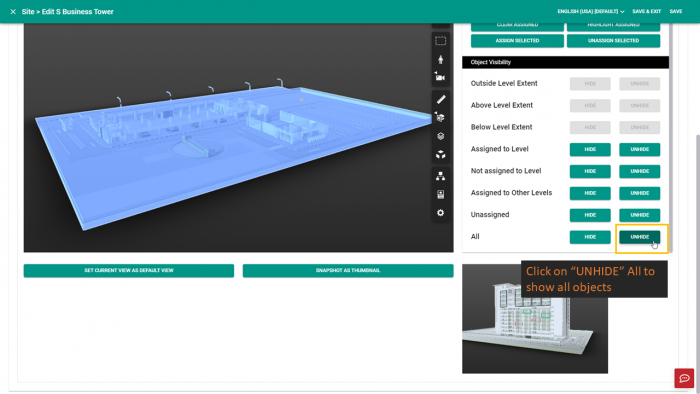This screenshot has height=394, width=700.
Task: Click the building thumbnail preview image
Action: tap(535, 319)
